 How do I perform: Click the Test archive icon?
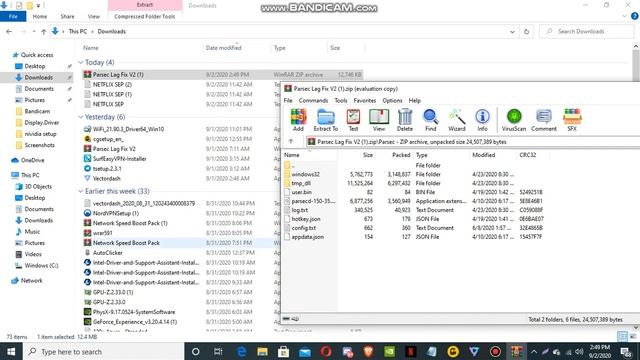coord(353,120)
